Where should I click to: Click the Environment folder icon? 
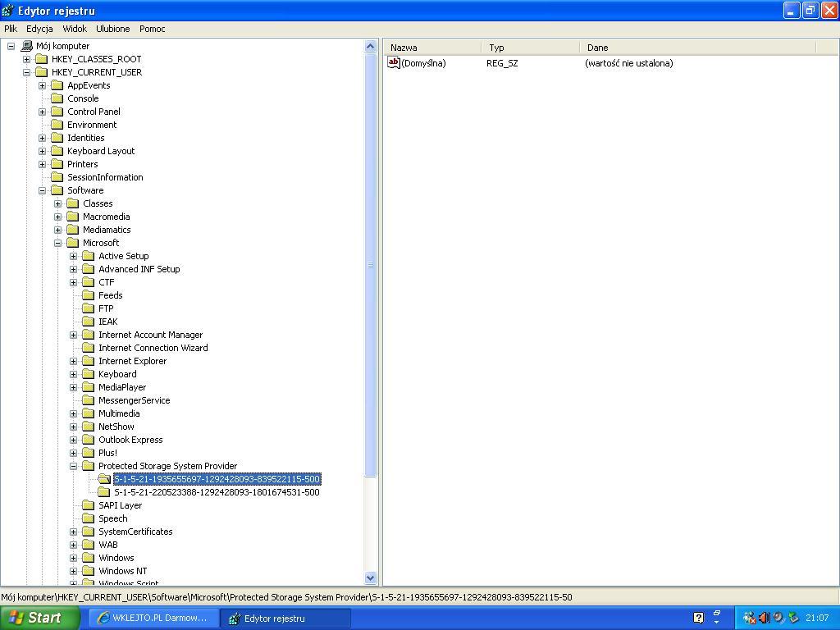pyautogui.click(x=57, y=125)
